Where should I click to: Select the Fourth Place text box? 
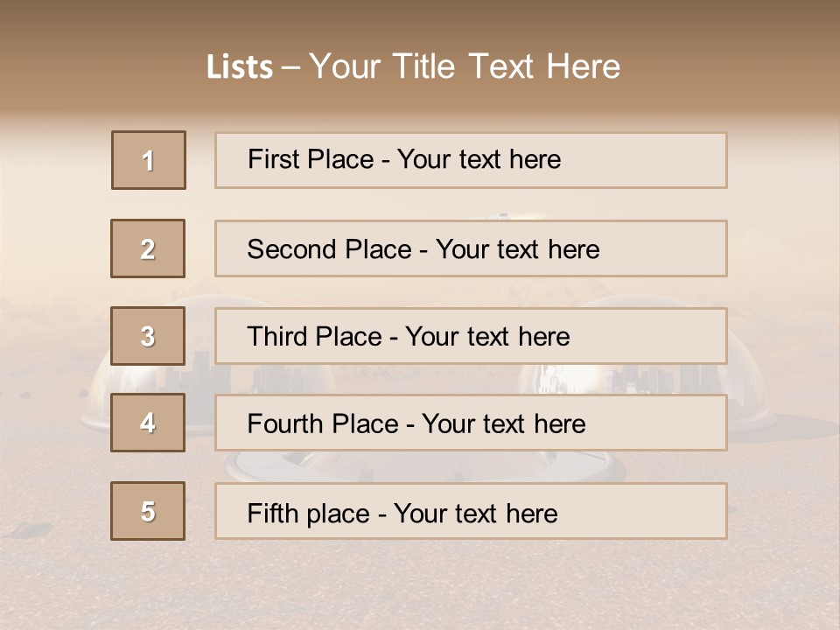coord(471,423)
